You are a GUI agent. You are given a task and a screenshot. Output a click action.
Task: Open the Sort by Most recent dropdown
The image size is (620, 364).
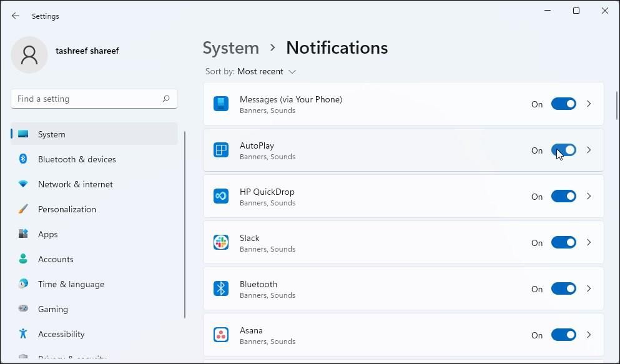pos(251,72)
